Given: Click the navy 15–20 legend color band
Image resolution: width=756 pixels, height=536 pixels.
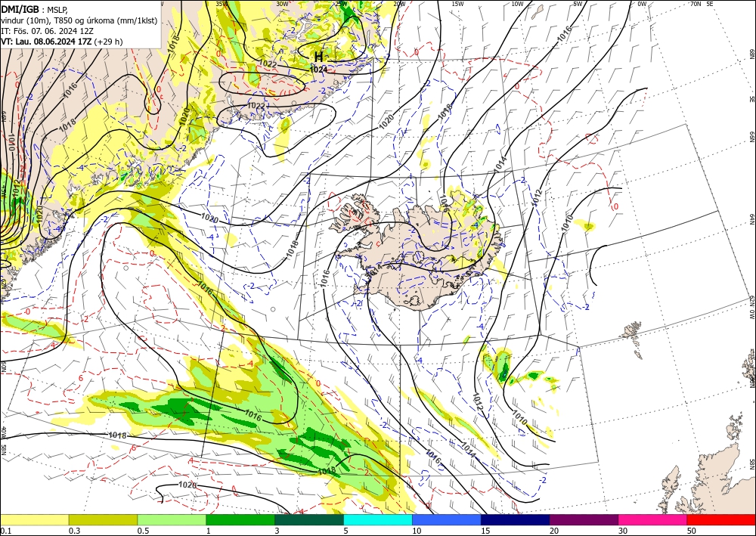Looking at the screenshot, I should (516, 519).
